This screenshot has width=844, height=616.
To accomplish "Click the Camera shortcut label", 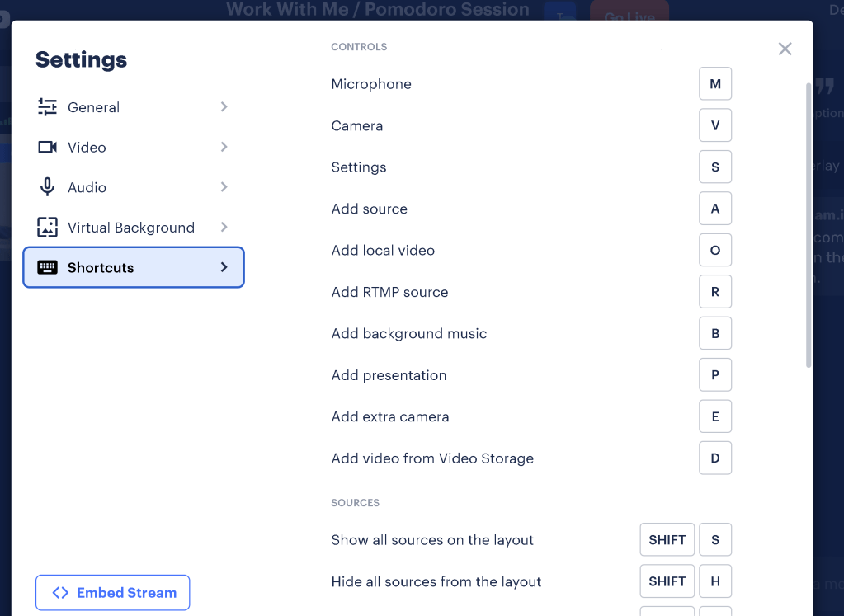I will tap(357, 125).
